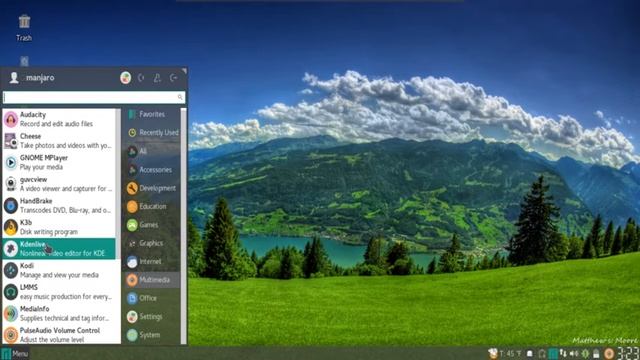Open PulseAudio Volume Control
The width and height of the screenshot is (640, 360).
click(x=59, y=335)
